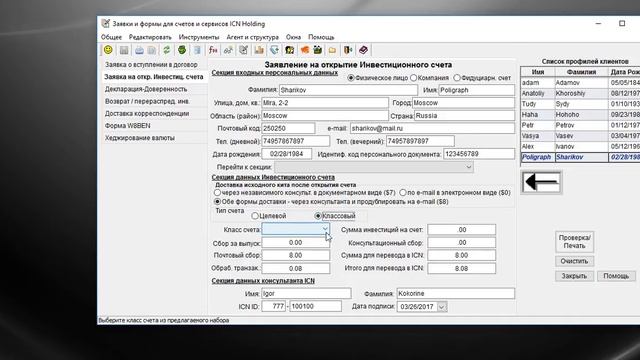Screen dimensions: 640x360
Task: Click the green refresh arrows icon
Action: click(x=167, y=50)
